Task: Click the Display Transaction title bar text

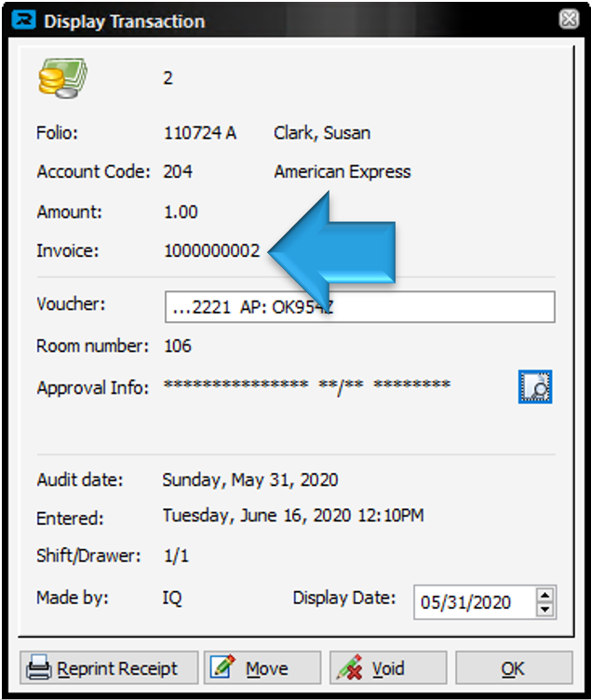Action: 124,20
